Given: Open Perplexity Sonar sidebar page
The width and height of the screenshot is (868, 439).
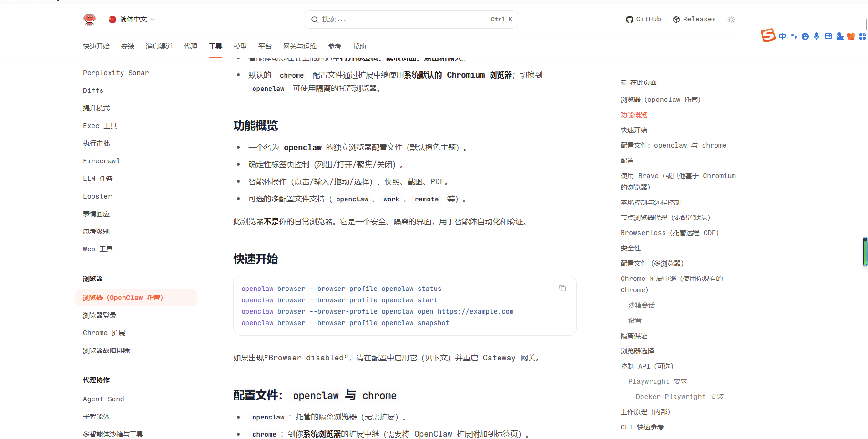Looking at the screenshot, I should point(116,73).
